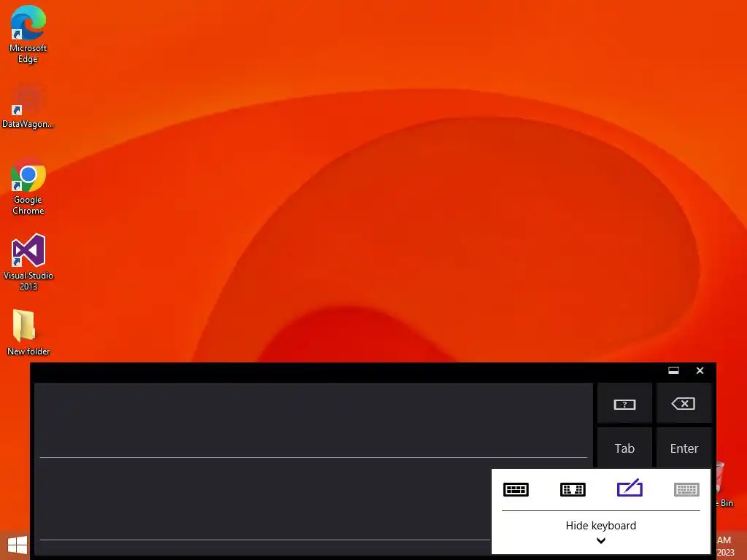Close the handwriting keyboard panel
This screenshot has height=560, width=747.
[700, 370]
